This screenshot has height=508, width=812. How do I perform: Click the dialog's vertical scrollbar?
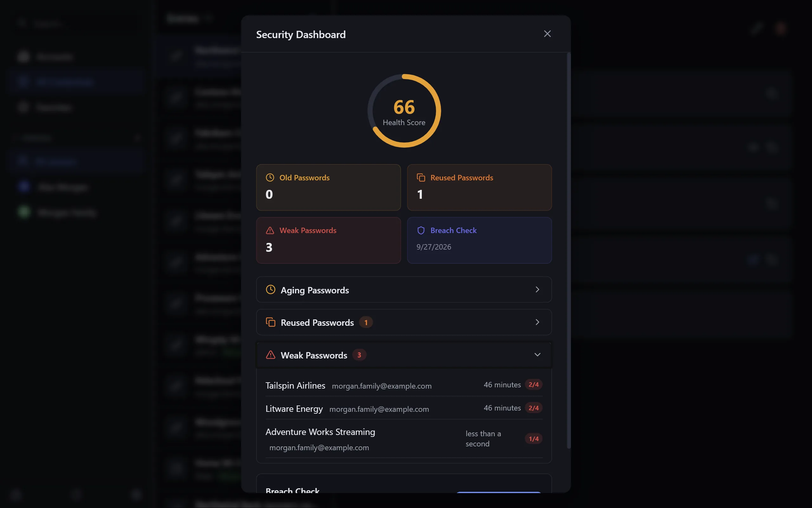coord(568,250)
